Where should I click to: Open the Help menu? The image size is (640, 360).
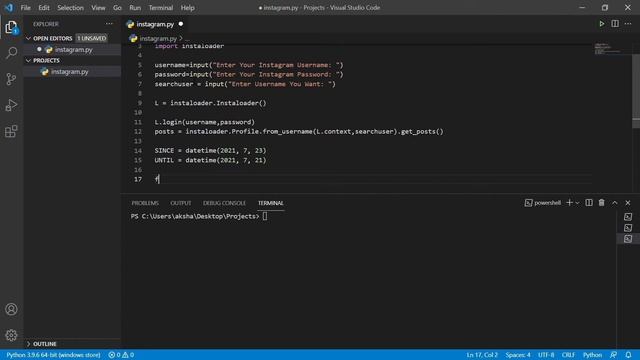coord(187,8)
